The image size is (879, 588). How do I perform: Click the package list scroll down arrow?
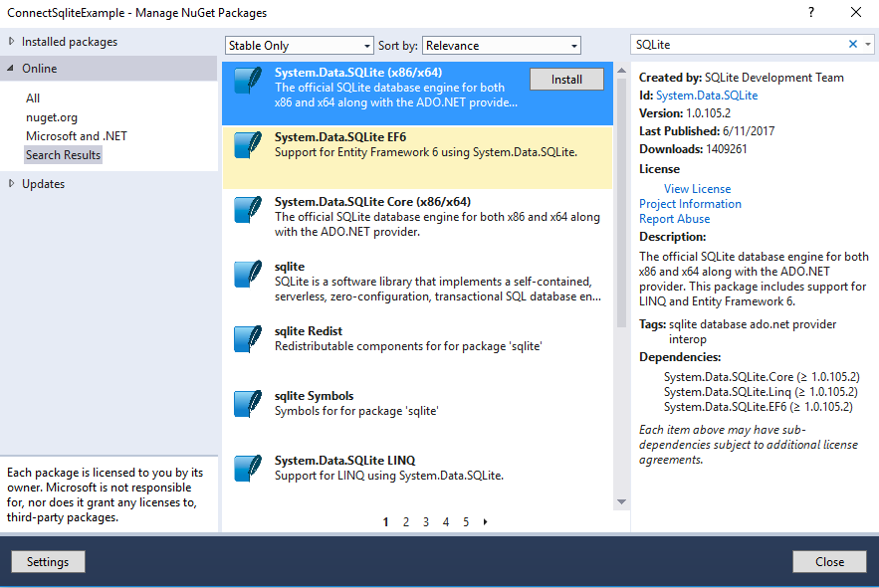621,501
